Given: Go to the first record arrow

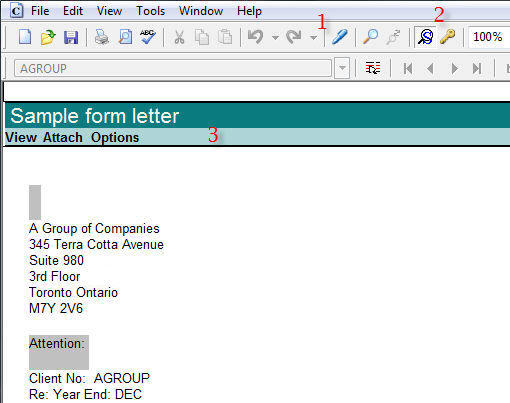Looking at the screenshot, I should point(408,69).
